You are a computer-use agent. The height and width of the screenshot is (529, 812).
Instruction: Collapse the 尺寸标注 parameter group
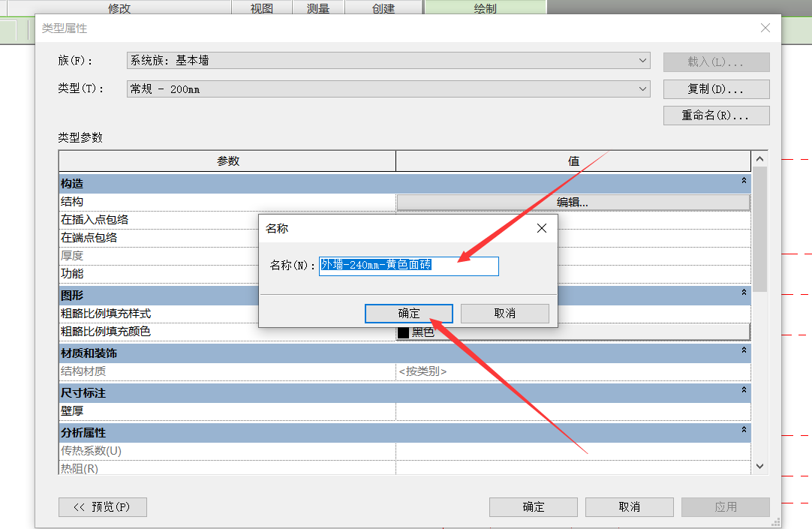(x=744, y=391)
